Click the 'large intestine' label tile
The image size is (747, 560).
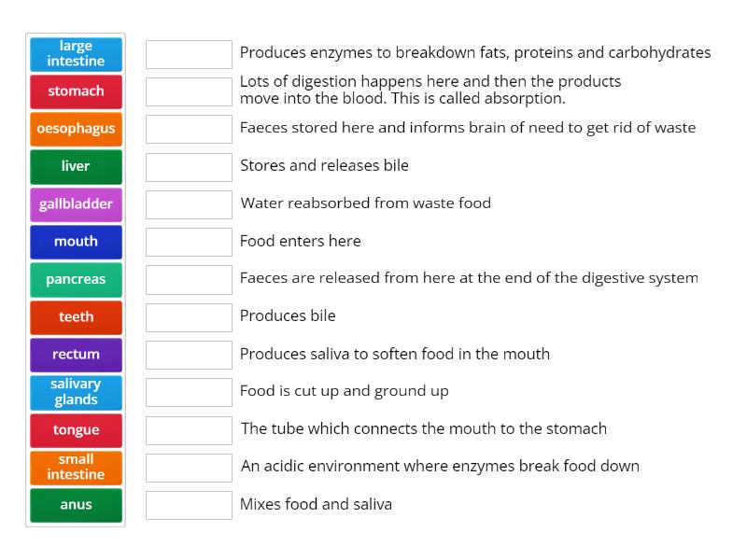(76, 53)
